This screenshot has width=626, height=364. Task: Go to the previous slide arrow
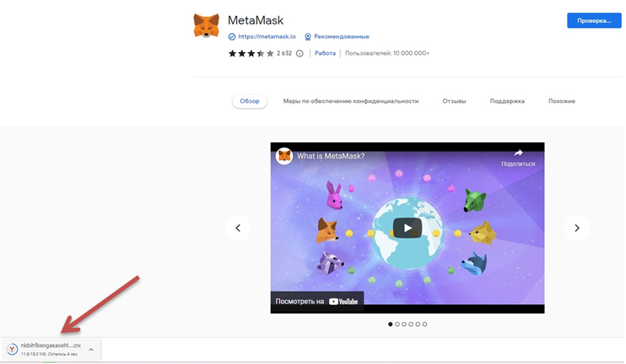[238, 228]
